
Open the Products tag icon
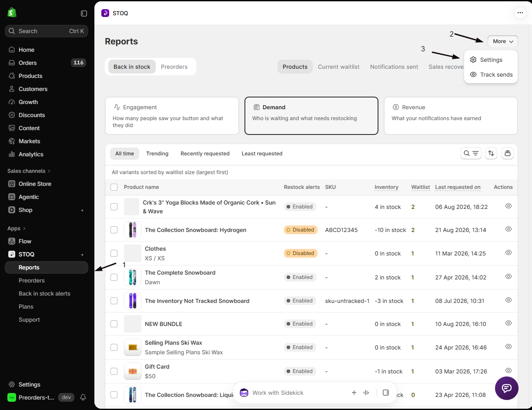click(x=12, y=76)
